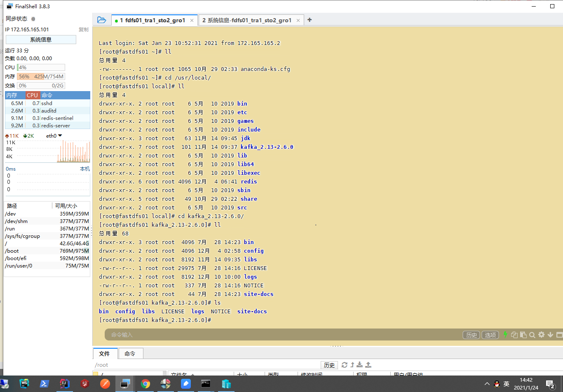Viewport: 563px width, 392px height.
Task: Click the 英 input method indicator
Action: [x=507, y=384]
